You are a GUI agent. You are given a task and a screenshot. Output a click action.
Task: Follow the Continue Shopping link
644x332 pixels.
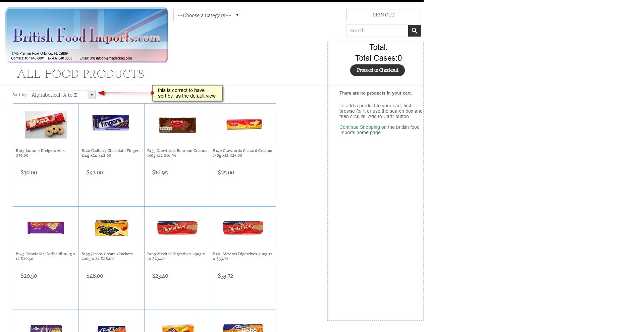(x=360, y=127)
